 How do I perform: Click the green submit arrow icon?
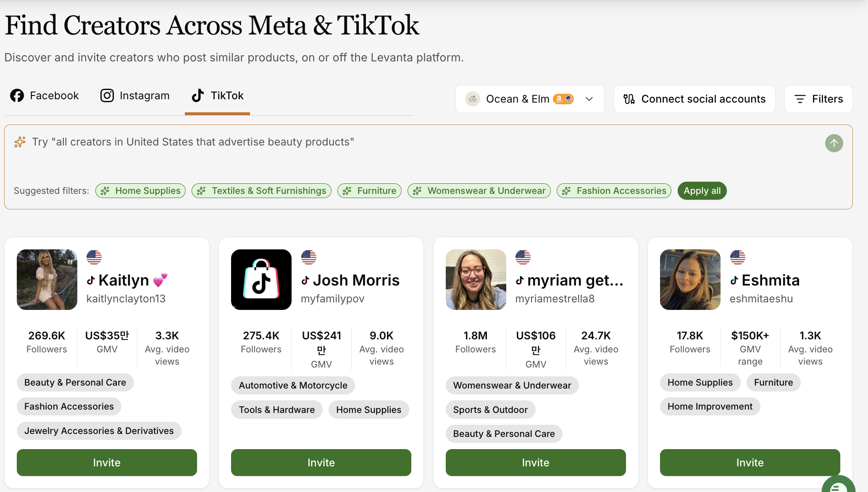pos(834,143)
